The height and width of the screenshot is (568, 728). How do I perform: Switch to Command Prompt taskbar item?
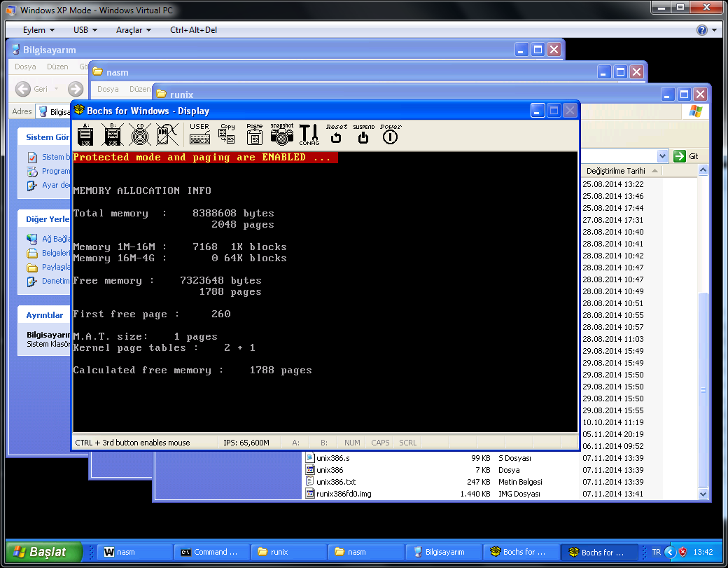click(x=213, y=552)
